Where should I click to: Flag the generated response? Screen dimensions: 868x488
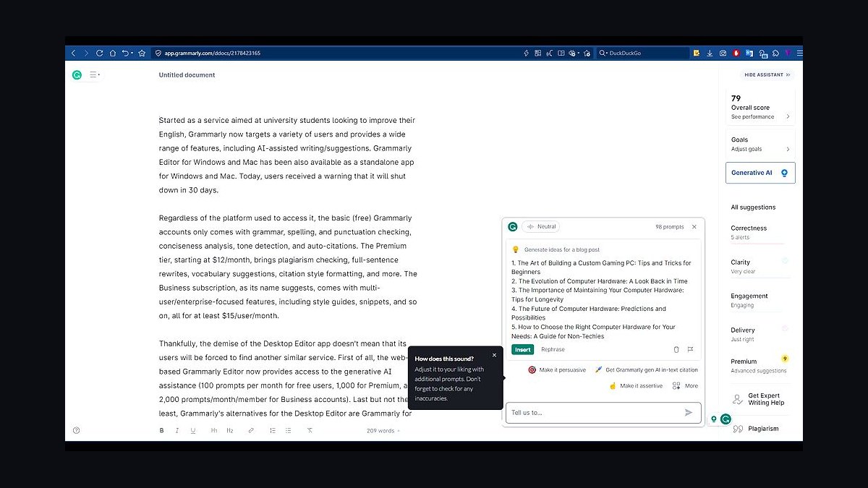tap(690, 349)
